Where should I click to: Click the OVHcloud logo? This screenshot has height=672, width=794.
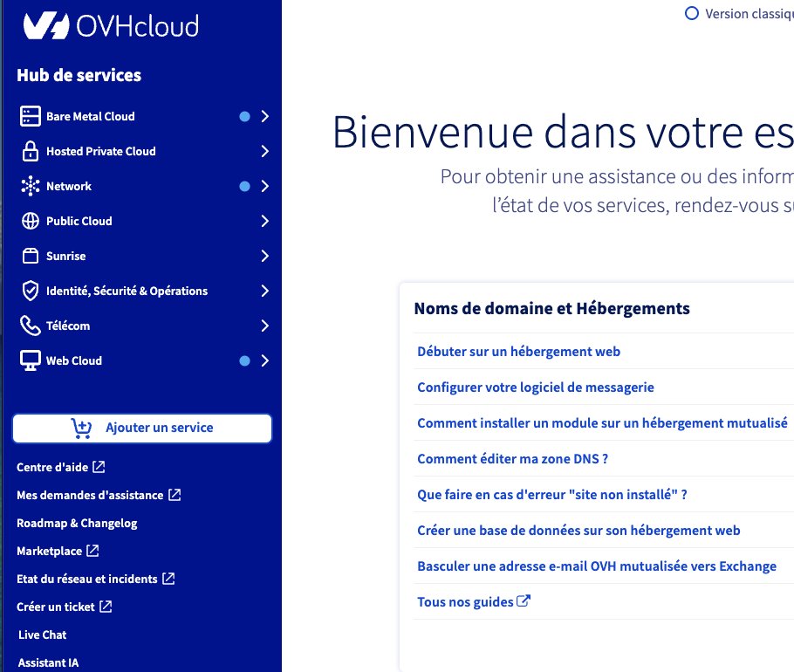[x=111, y=26]
